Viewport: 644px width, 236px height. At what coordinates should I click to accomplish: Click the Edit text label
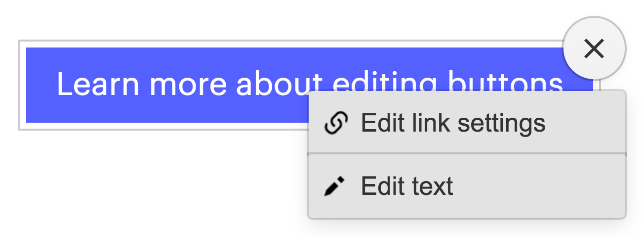pos(407,187)
